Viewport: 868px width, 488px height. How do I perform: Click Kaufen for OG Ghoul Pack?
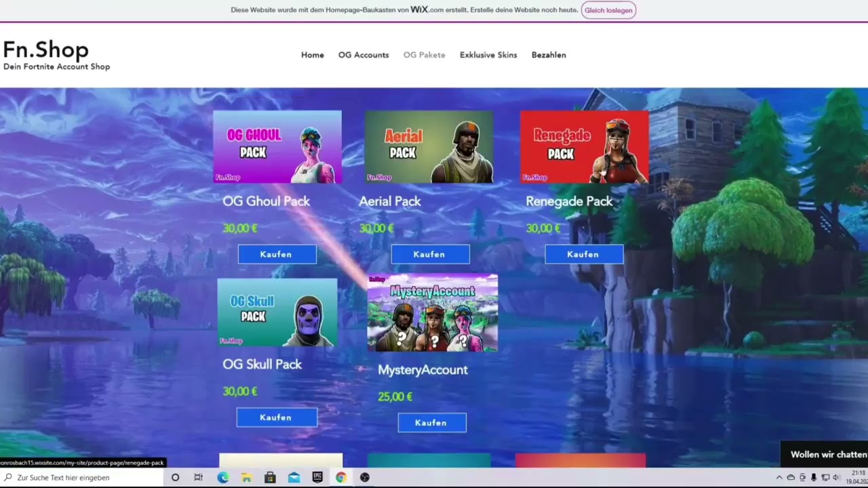click(x=277, y=254)
